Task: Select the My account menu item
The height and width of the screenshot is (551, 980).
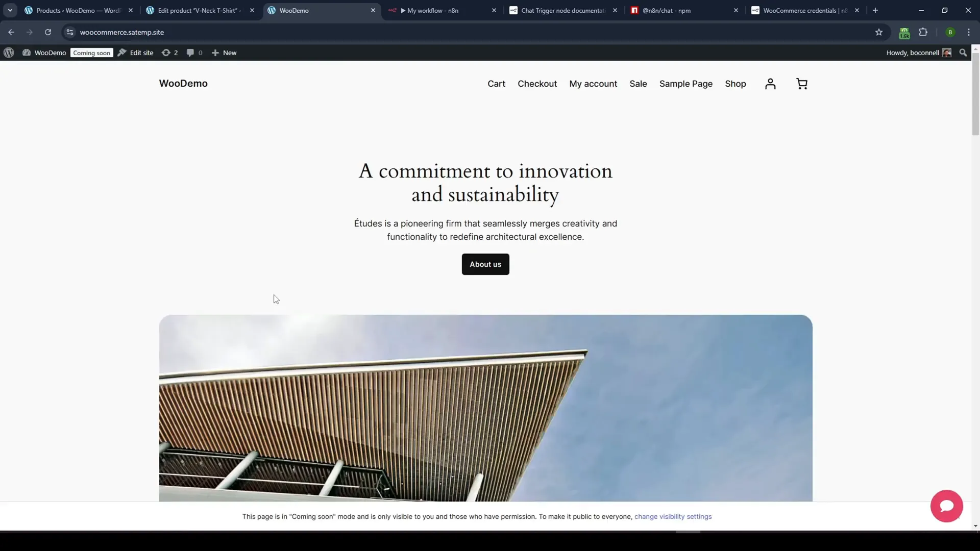Action: tap(593, 84)
